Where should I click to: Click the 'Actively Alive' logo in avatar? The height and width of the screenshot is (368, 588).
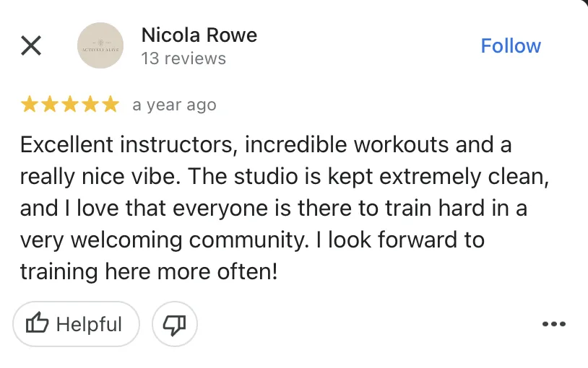tap(100, 45)
